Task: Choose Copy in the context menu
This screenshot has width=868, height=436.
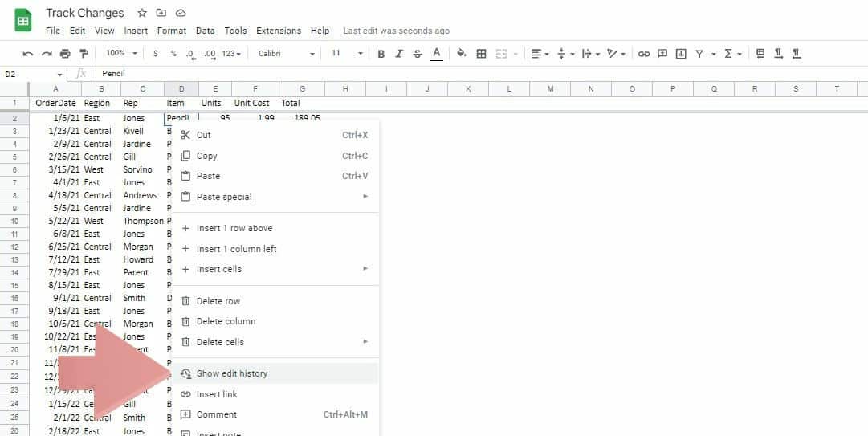Action: pos(275,156)
